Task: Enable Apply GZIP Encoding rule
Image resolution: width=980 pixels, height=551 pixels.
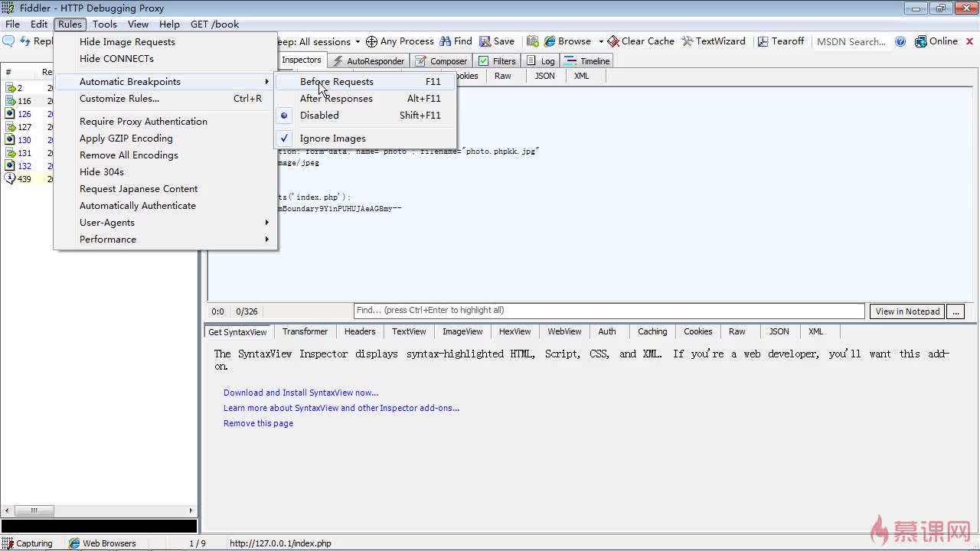Action: (x=165, y=138)
